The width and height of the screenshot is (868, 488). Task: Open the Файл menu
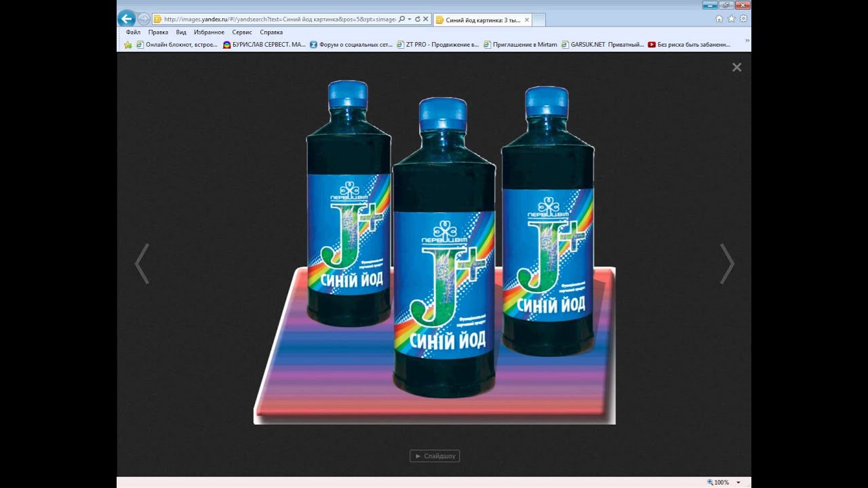click(133, 32)
